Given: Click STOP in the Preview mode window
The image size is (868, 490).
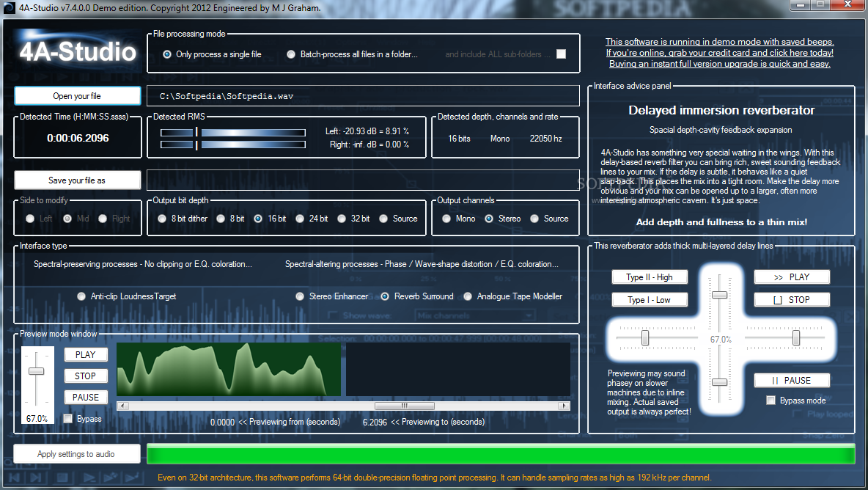Looking at the screenshot, I should click(86, 376).
